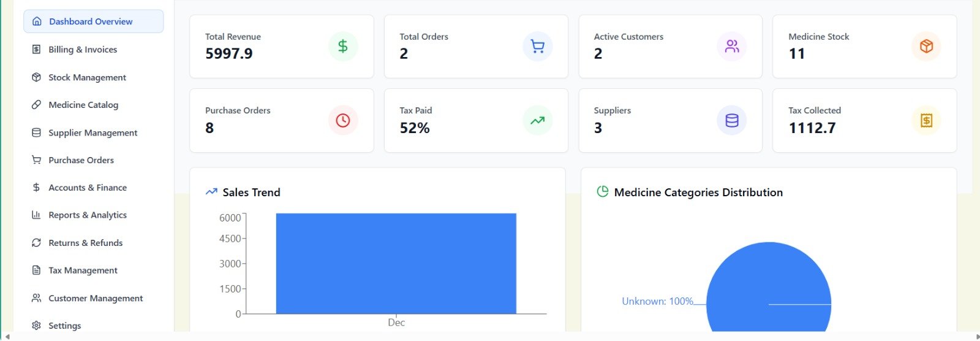Select Supplier Management in sidebar

(x=92, y=132)
